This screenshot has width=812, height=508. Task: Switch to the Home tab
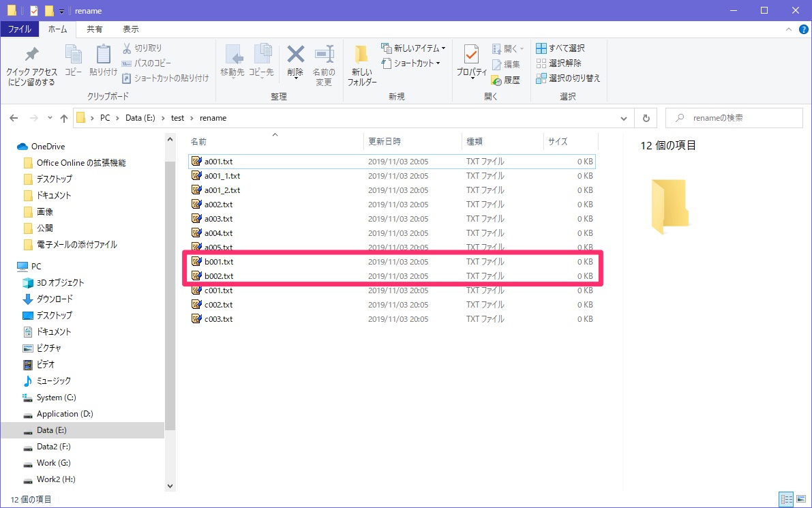(57, 29)
